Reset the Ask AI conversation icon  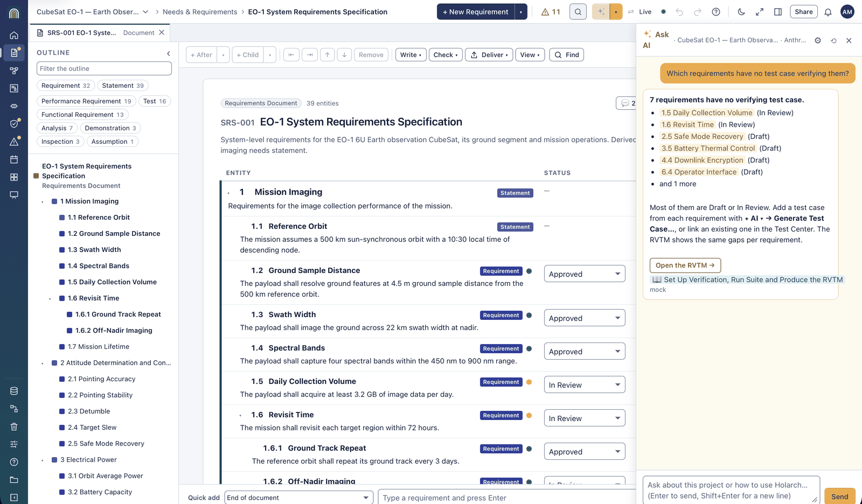point(833,40)
